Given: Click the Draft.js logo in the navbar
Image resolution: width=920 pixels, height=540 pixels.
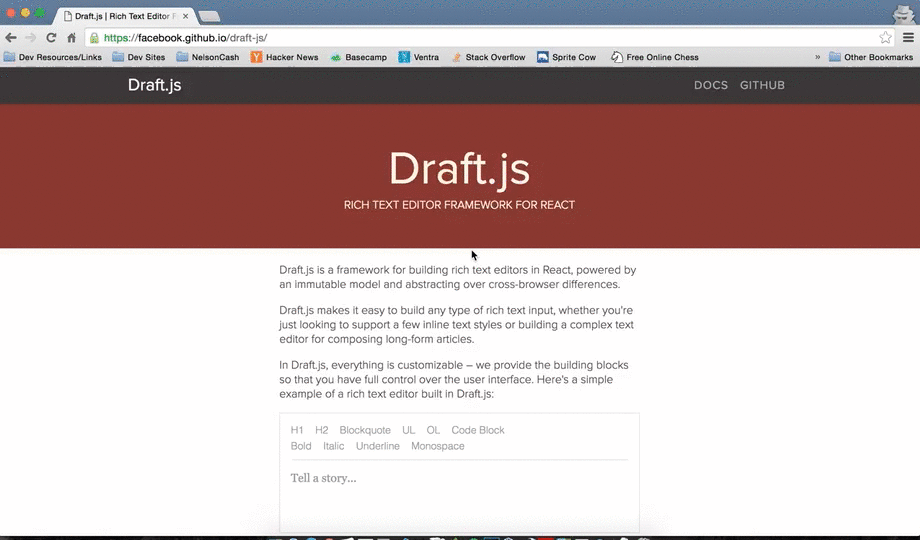Looking at the screenshot, I should tap(154, 85).
